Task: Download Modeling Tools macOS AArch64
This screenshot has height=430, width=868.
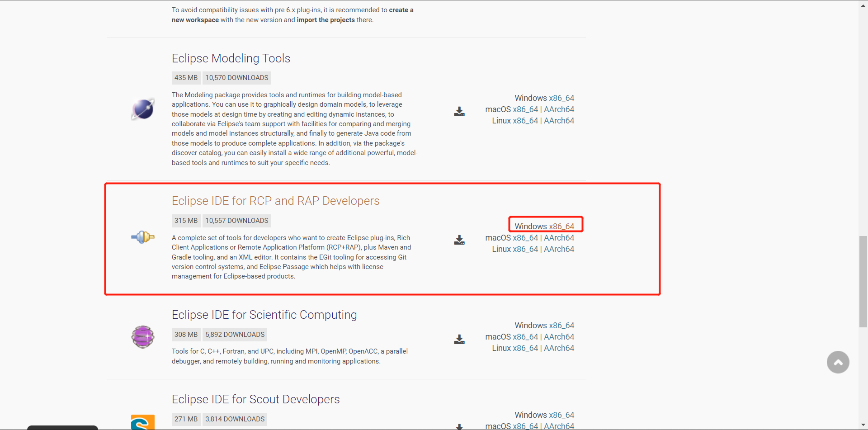Action: tap(559, 109)
